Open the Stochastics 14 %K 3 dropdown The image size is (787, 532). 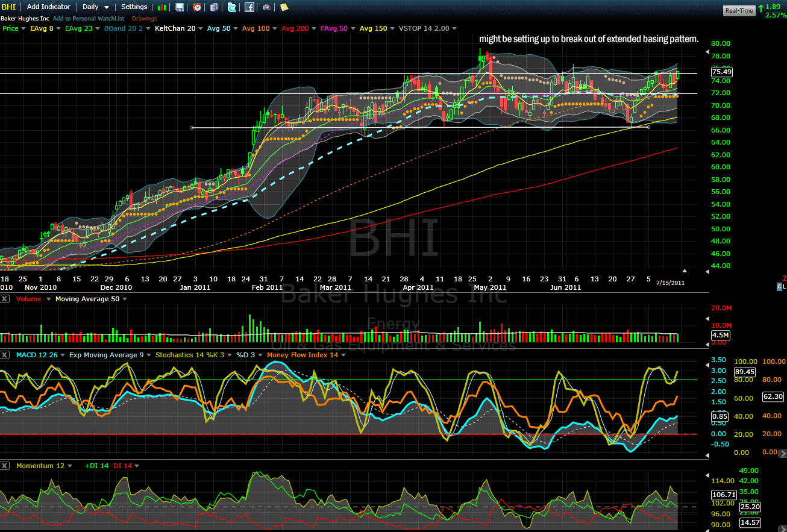pos(230,355)
